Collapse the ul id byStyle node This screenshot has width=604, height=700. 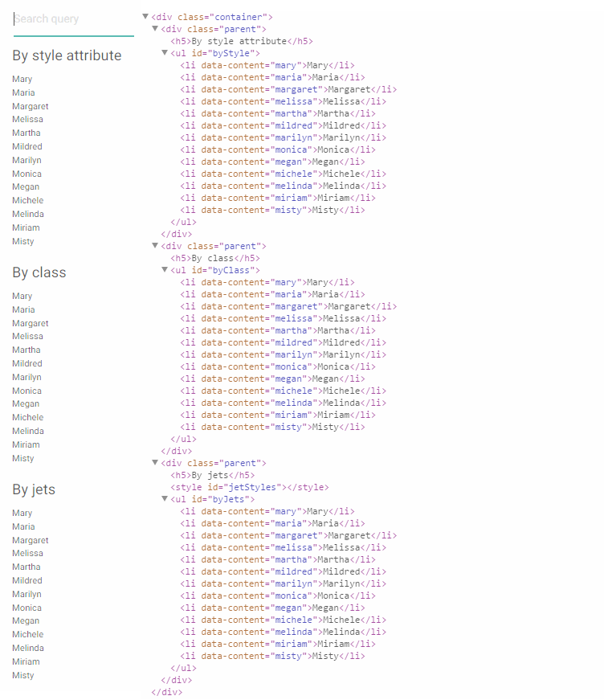(165, 53)
